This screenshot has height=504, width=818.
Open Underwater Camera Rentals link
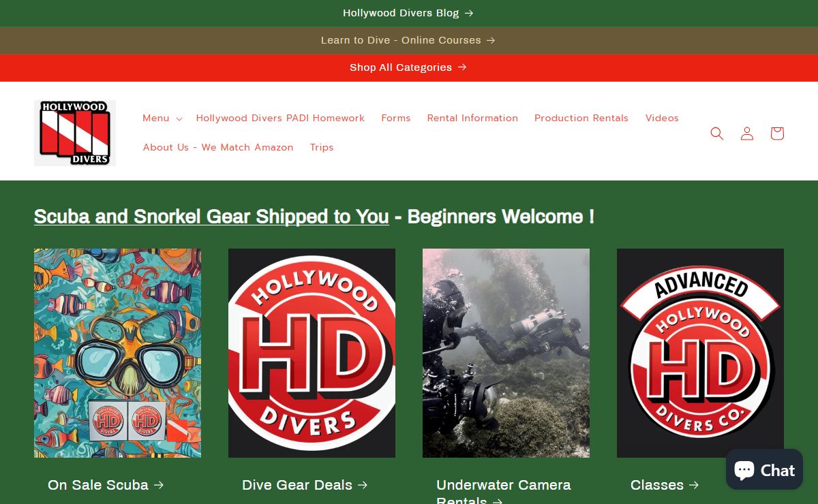coord(504,492)
